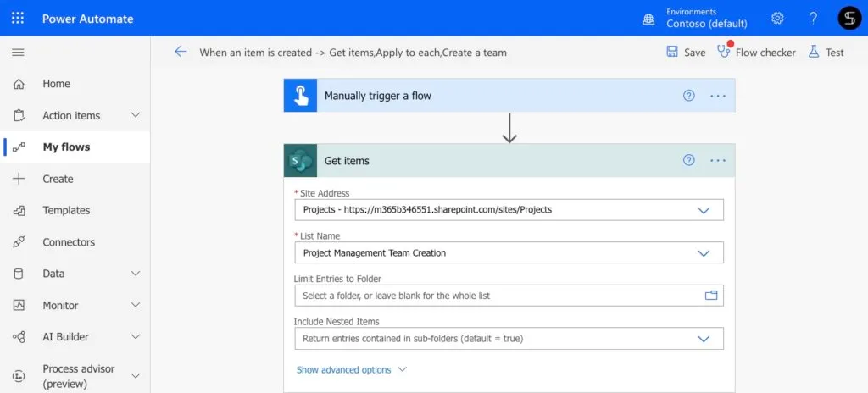Click the SharePoint Get items icon
The width and height of the screenshot is (868, 393).
tap(300, 161)
